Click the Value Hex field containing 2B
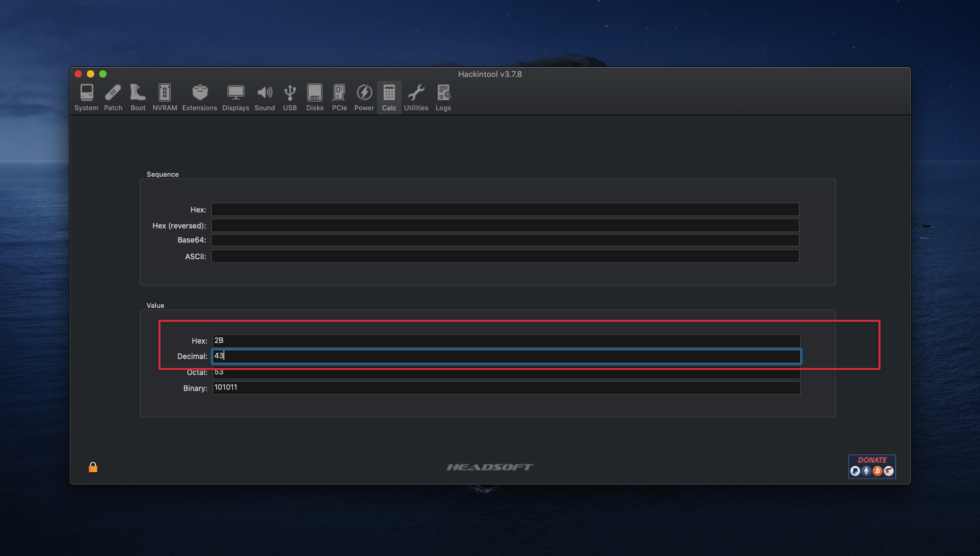 505,340
